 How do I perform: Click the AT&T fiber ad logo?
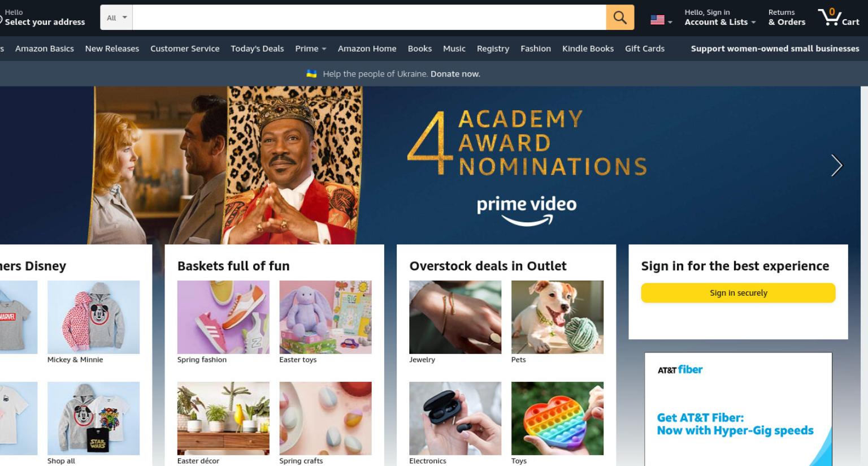coord(680,370)
